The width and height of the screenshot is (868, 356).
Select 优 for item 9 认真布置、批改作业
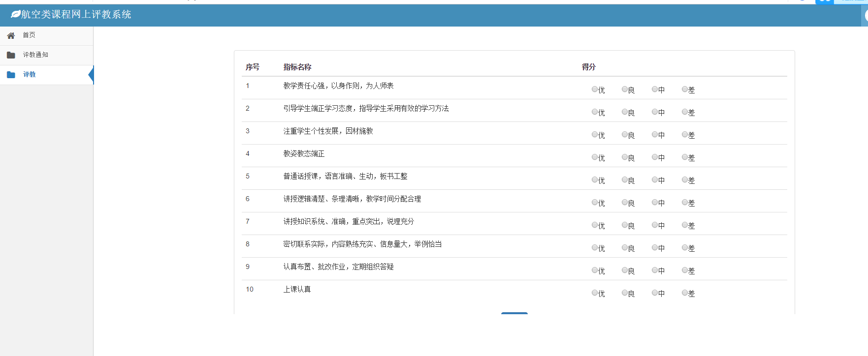point(595,270)
